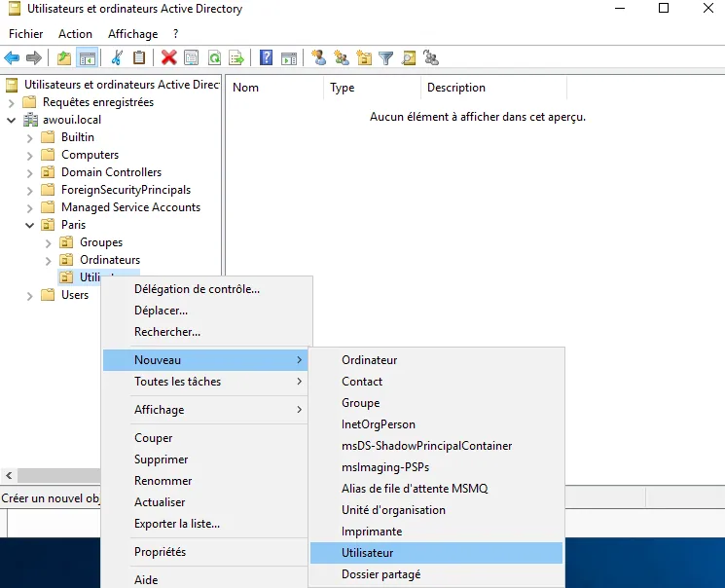725x588 pixels.
Task: Expand the Groupes organizational unit
Action: pyautogui.click(x=48, y=242)
